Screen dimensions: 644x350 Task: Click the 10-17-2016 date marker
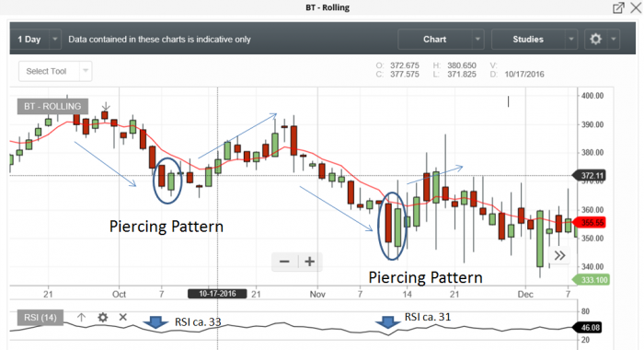217,294
